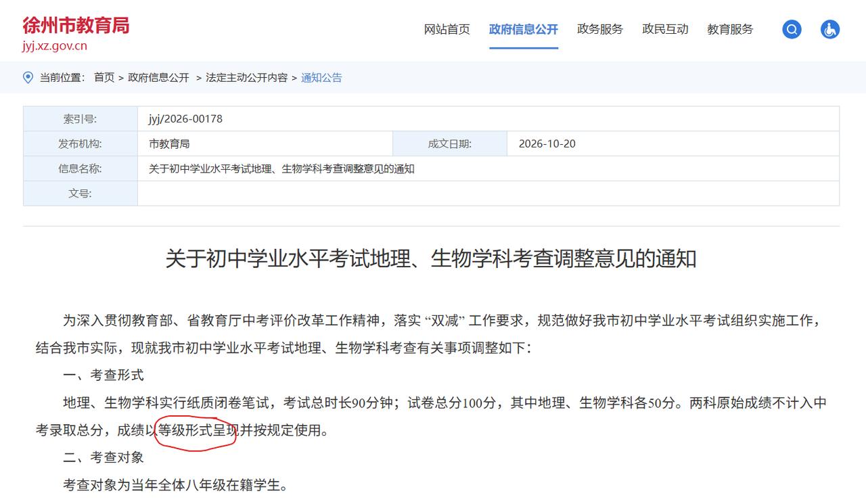Viewport: 866px width, 504px height.
Task: Open 政府信息公开 in the breadcrumb
Action: click(x=158, y=78)
